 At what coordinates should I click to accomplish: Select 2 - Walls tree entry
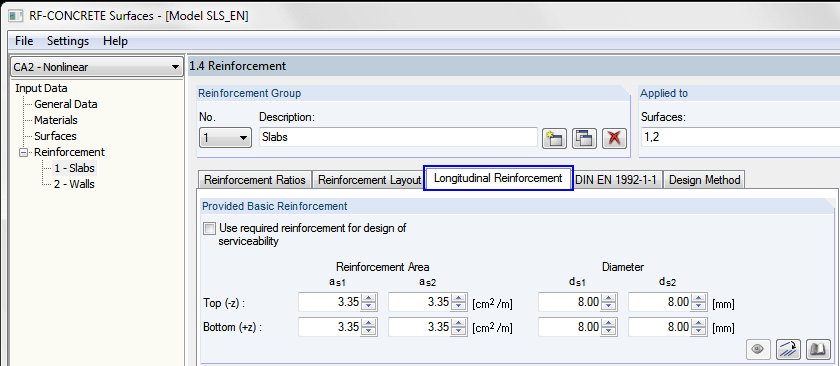[x=74, y=184]
